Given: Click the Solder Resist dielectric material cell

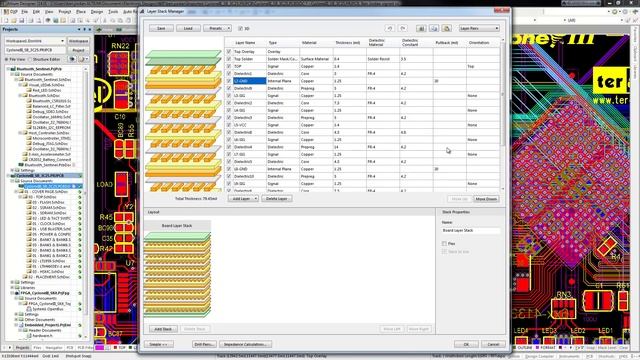Looking at the screenshot, I should pyautogui.click(x=383, y=59).
